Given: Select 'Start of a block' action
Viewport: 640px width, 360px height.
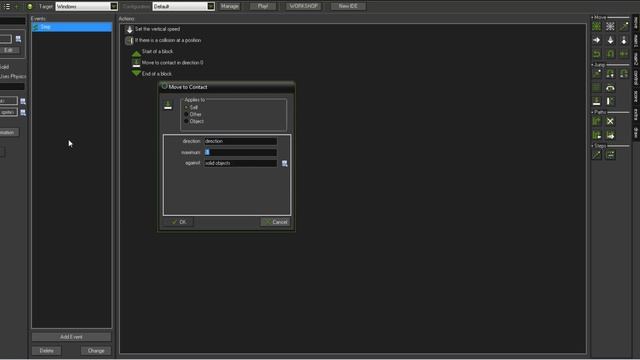Looking at the screenshot, I should coord(152,52).
